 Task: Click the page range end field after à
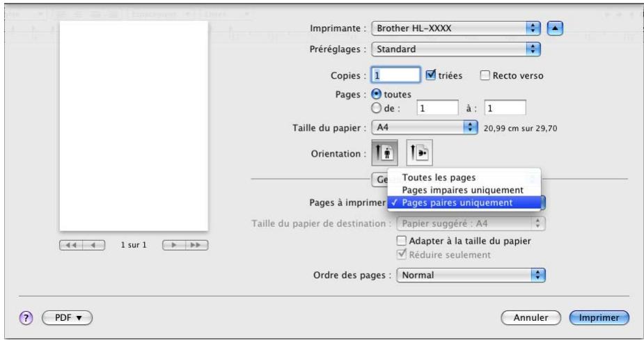(505, 109)
